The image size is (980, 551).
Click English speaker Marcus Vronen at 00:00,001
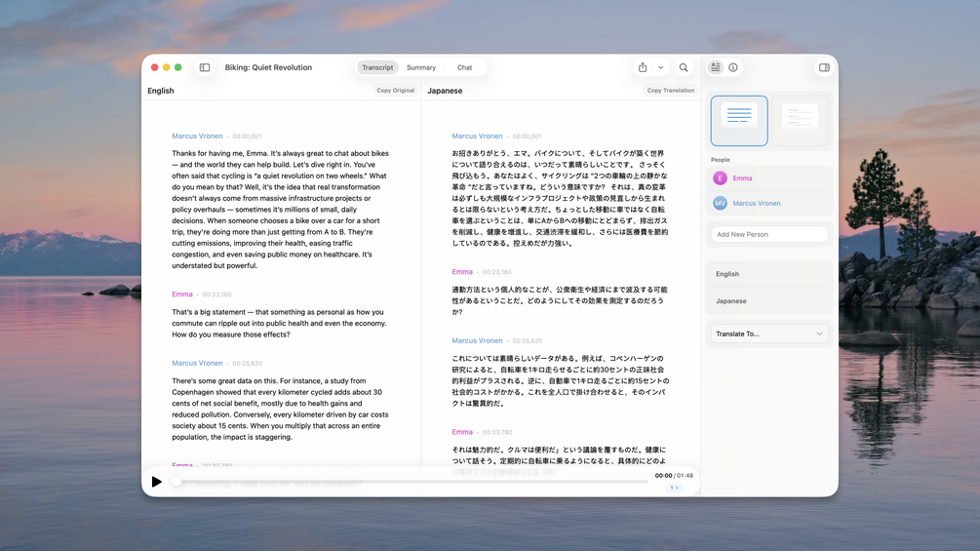[197, 137]
